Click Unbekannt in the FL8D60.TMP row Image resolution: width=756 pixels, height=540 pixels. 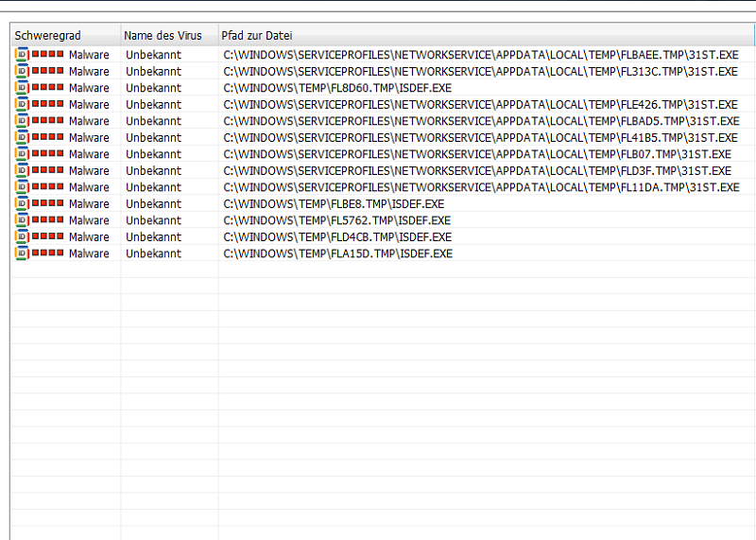click(x=153, y=88)
